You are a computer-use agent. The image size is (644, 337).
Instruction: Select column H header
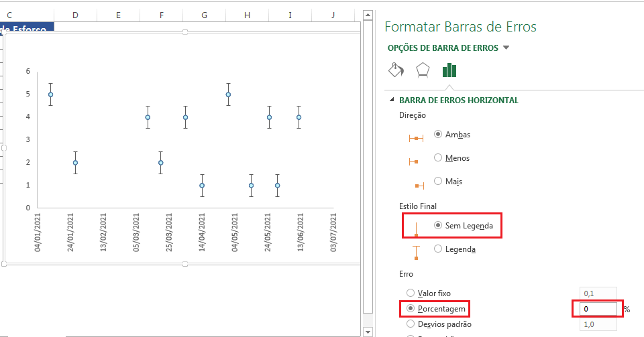[x=247, y=14]
